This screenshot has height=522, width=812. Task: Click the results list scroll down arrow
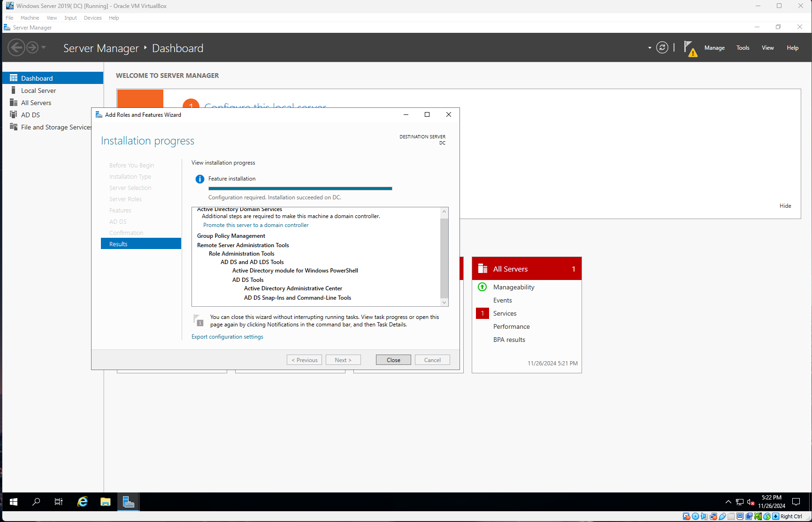click(x=444, y=303)
